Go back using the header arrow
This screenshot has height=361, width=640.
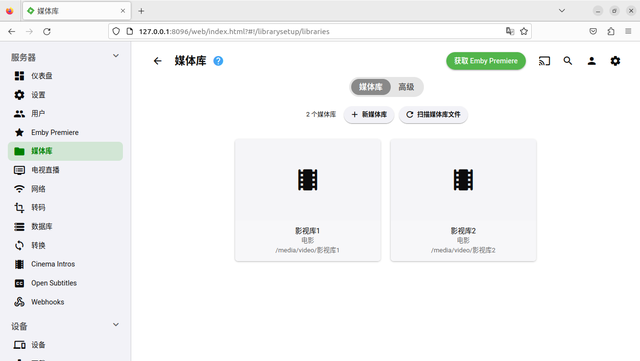click(158, 61)
